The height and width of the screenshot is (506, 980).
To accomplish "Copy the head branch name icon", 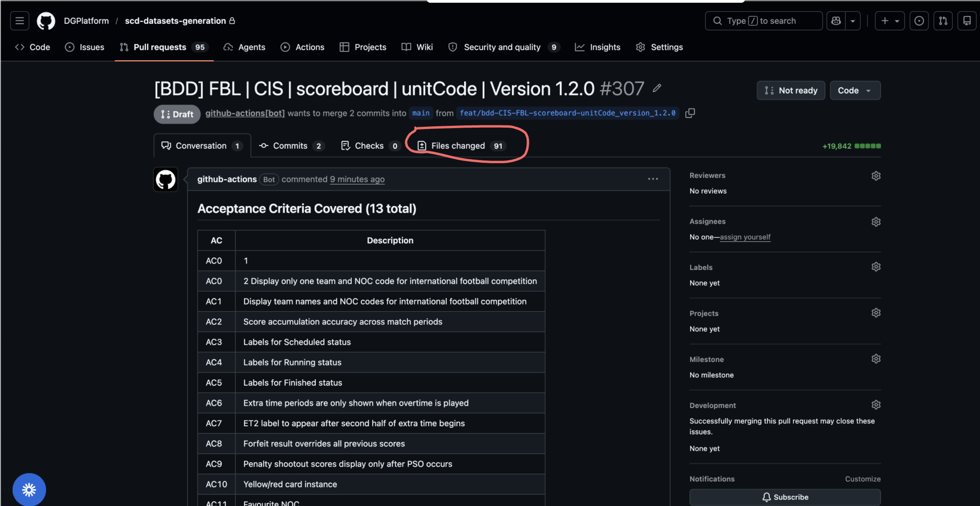I will click(690, 113).
